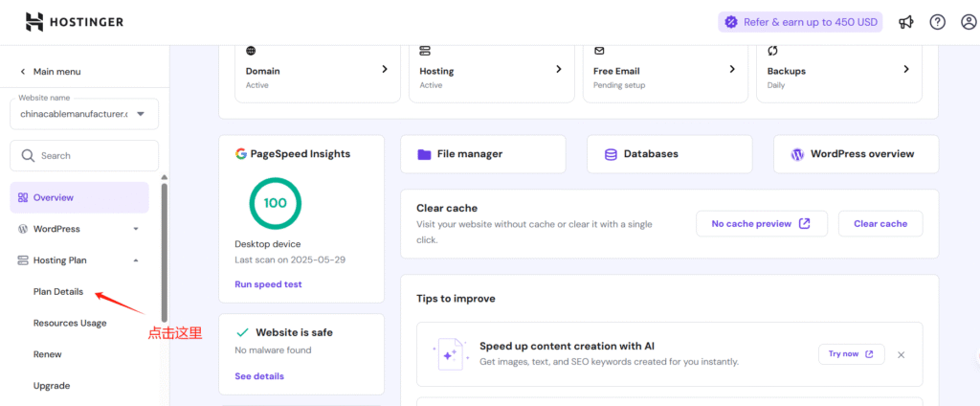The width and height of the screenshot is (980, 406).
Task: Click the Try now button
Action: click(852, 354)
